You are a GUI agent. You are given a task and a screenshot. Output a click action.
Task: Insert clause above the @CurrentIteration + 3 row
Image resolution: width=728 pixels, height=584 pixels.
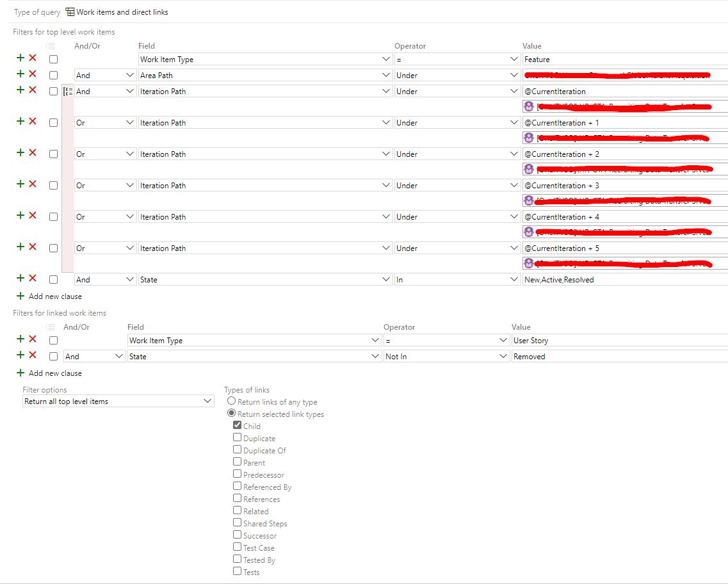pos(20,184)
